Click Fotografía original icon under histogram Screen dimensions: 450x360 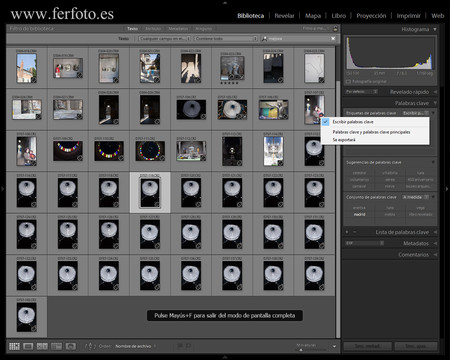[348, 81]
